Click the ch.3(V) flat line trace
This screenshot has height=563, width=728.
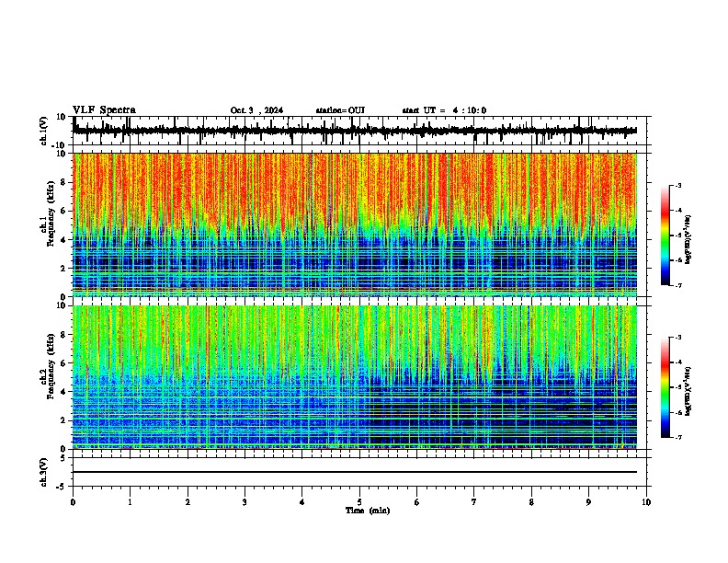(355, 472)
